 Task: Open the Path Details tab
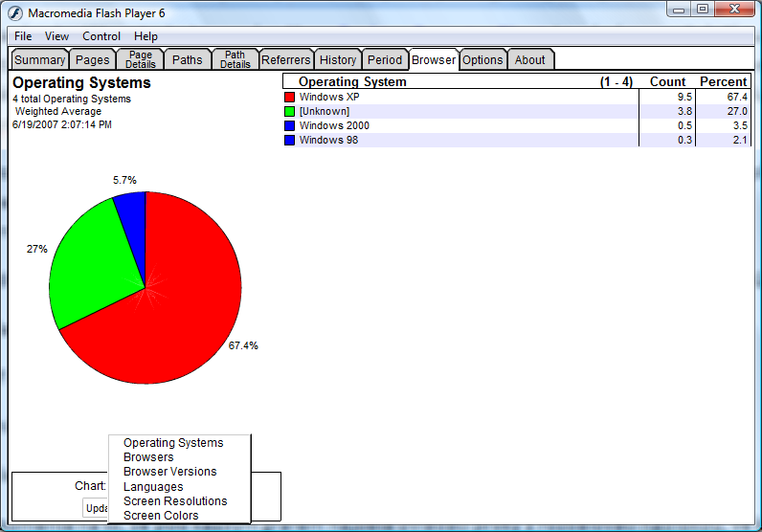point(235,59)
